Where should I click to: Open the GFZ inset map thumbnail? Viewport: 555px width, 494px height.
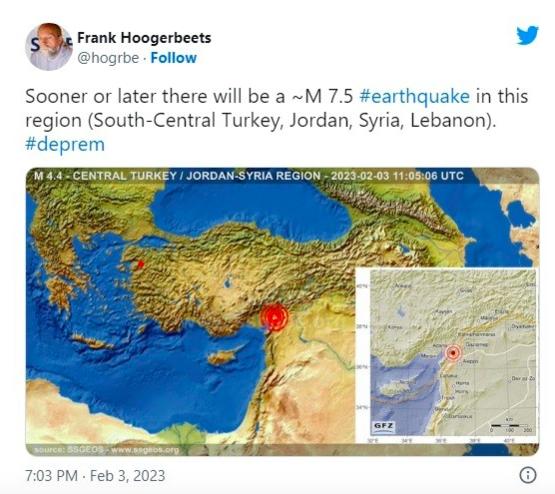(x=447, y=356)
